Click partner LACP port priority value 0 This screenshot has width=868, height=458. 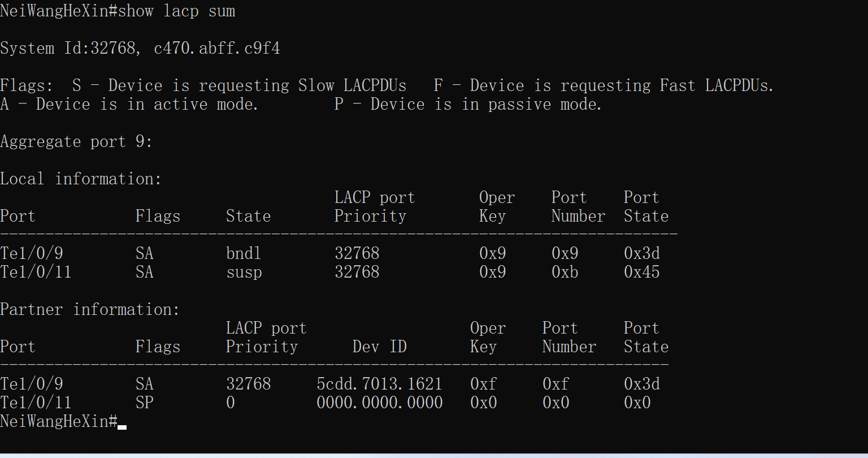point(231,403)
